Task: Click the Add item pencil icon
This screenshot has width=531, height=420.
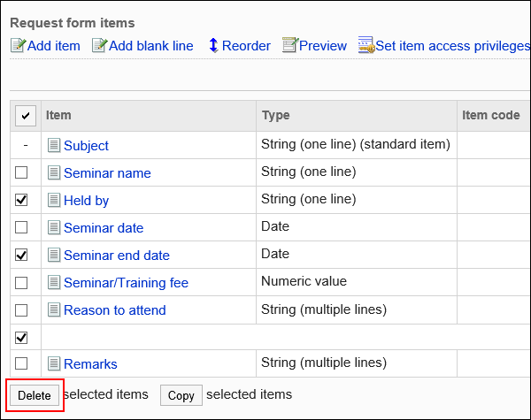Action: click(18, 46)
